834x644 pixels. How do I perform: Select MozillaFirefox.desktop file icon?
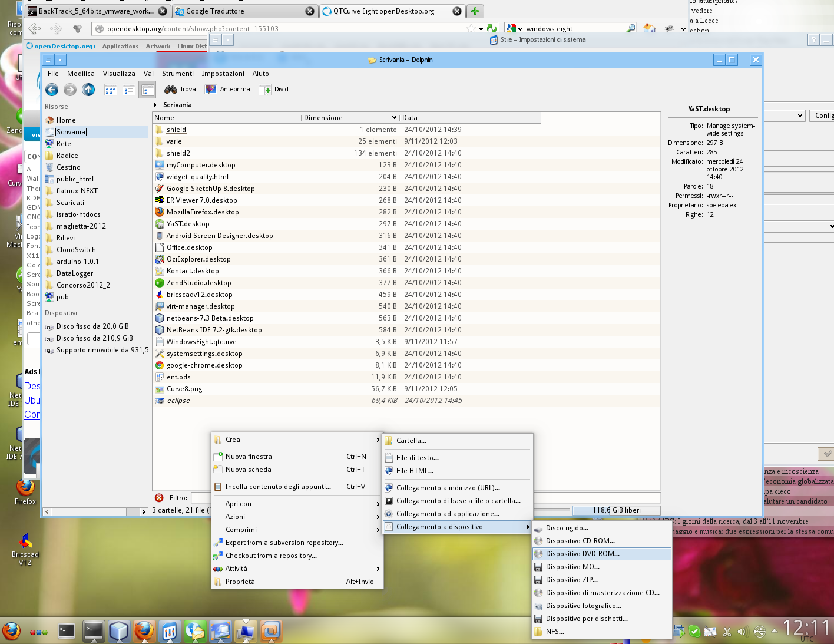tap(160, 212)
